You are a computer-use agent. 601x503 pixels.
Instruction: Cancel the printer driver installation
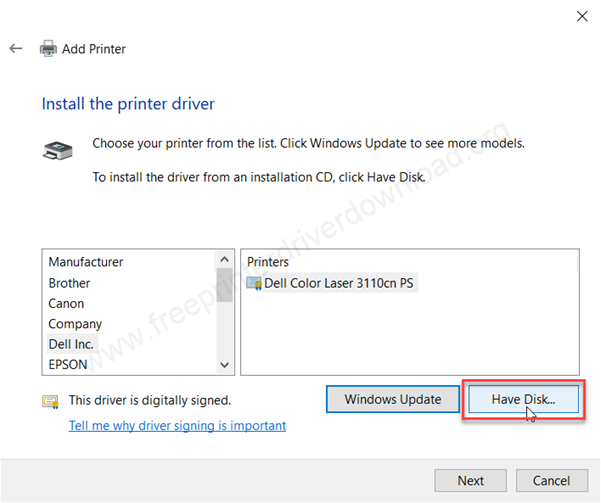(551, 480)
